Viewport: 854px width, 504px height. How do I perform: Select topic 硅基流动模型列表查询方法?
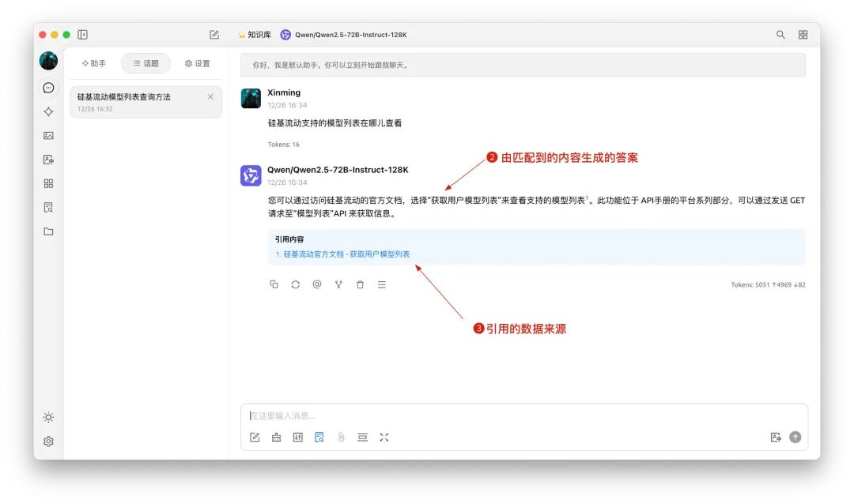point(146,102)
